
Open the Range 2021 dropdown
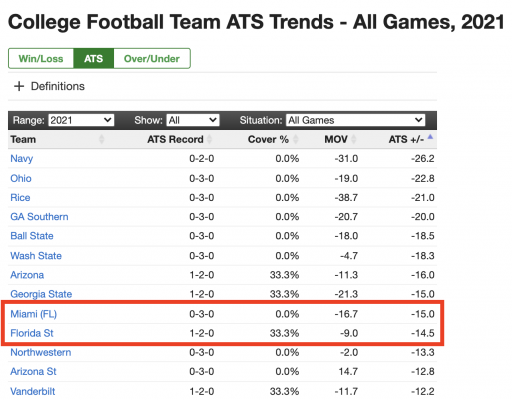point(81,120)
